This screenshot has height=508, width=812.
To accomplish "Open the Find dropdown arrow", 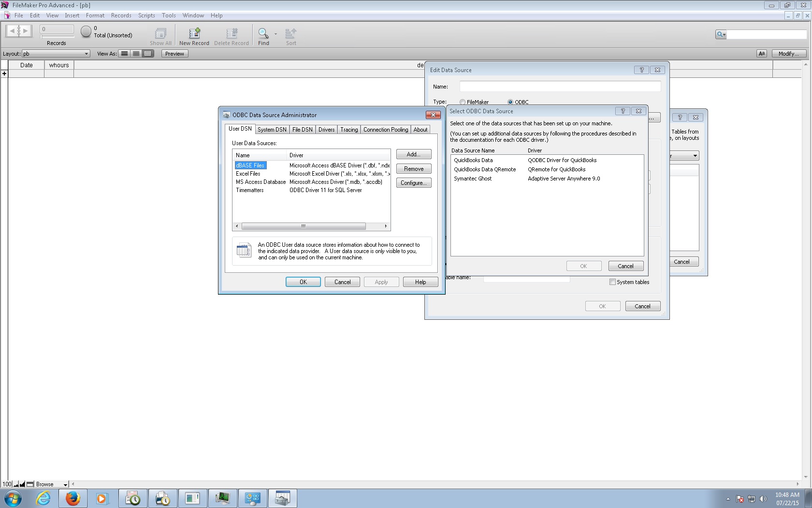I will [275, 34].
